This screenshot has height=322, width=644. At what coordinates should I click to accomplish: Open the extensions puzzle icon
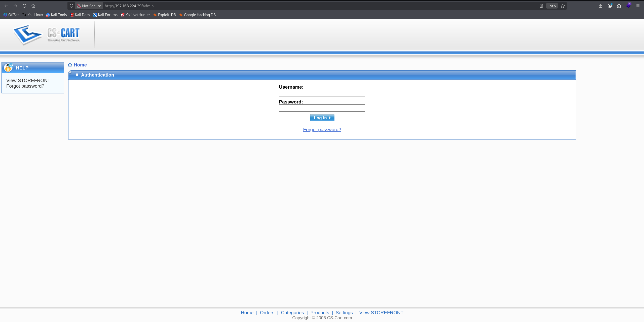[619, 6]
